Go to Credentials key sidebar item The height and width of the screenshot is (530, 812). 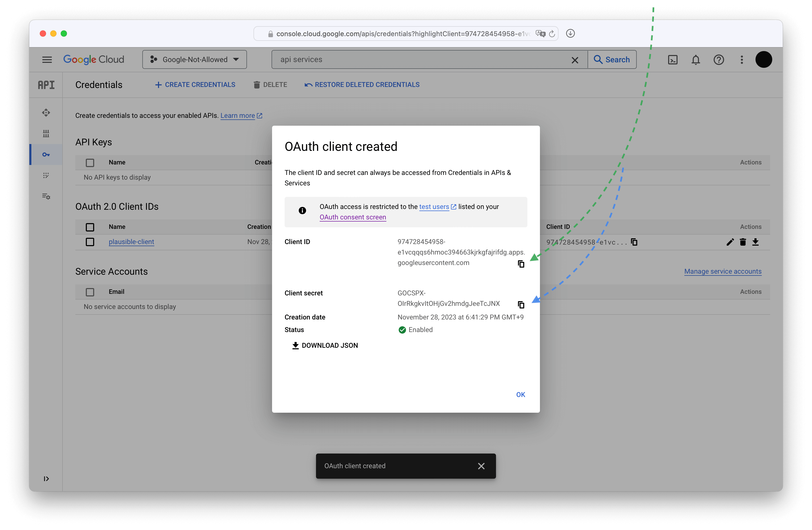tap(46, 155)
